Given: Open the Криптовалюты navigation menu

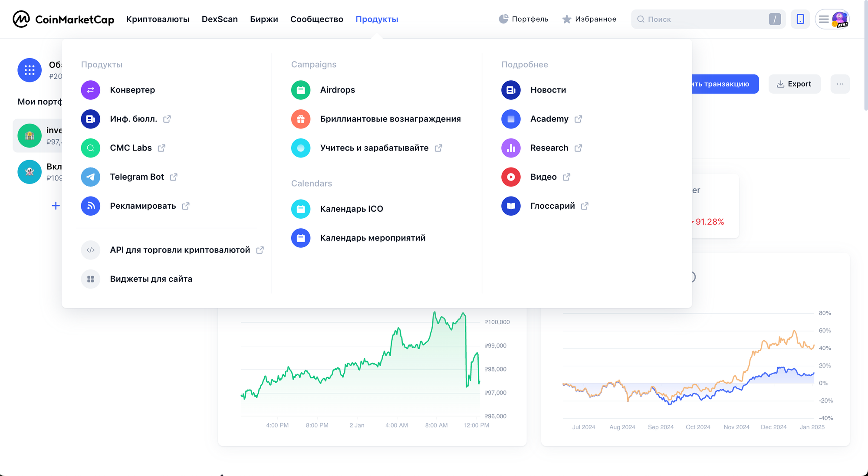Looking at the screenshot, I should point(158,19).
